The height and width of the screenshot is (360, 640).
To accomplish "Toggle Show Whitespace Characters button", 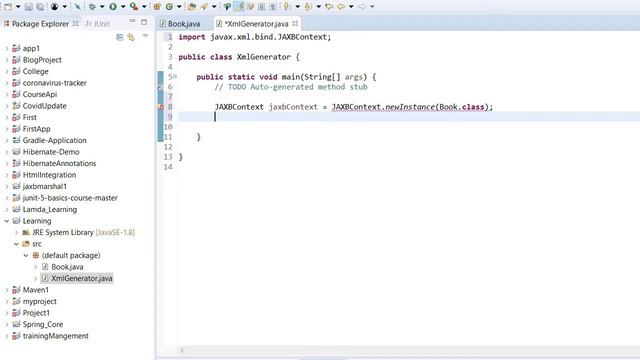I will click(273, 7).
